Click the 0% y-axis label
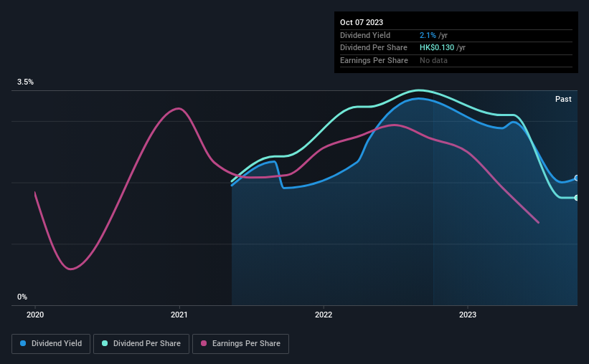Image resolution: width=589 pixels, height=364 pixels. tap(22, 297)
